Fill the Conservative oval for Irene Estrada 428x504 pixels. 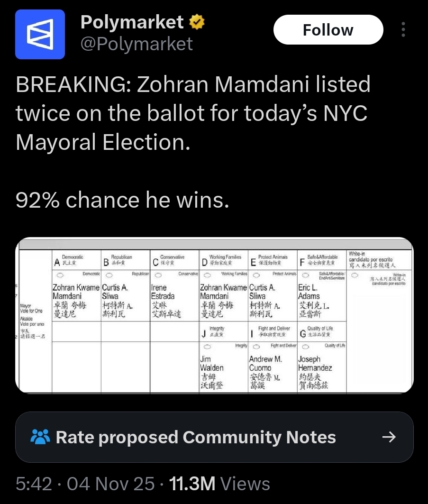[x=159, y=274]
